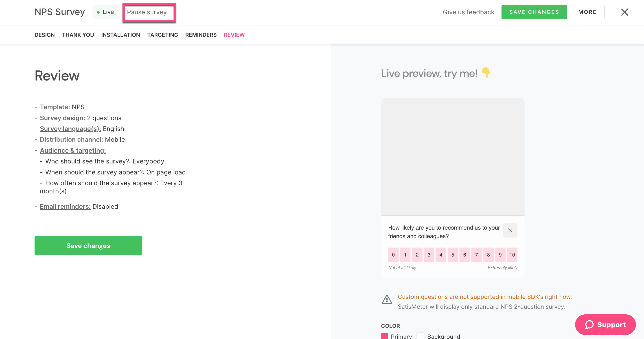Image resolution: width=644 pixels, height=339 pixels.
Task: Switch to the THANK YOU tab
Action: pyautogui.click(x=78, y=35)
